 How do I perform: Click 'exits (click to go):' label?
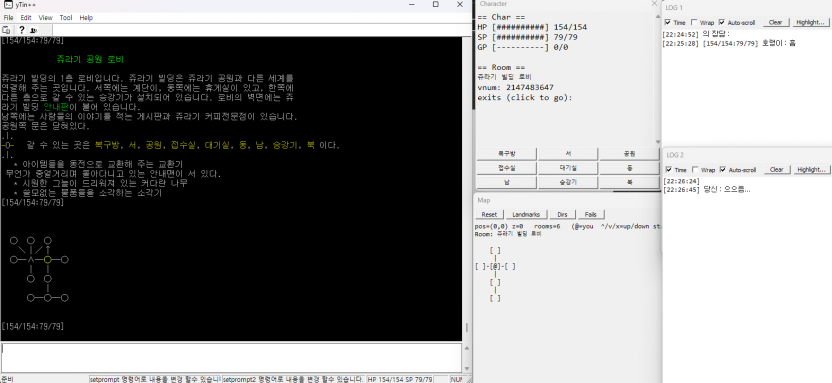click(525, 98)
